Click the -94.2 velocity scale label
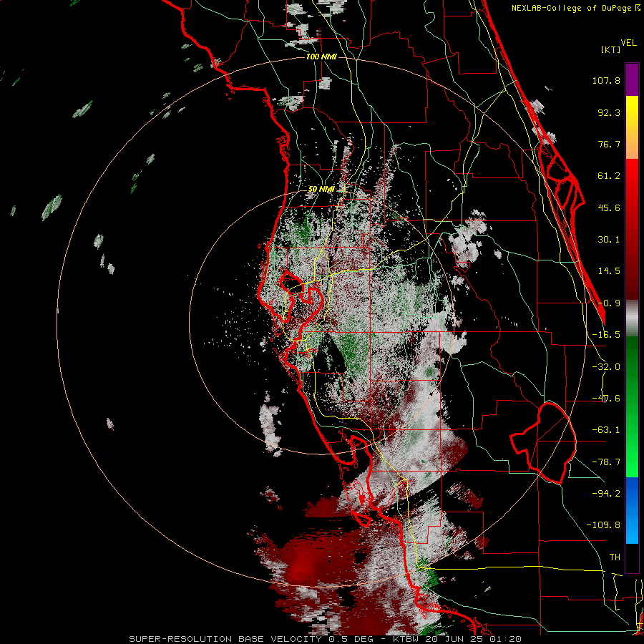The width and height of the screenshot is (644, 644). 606,494
